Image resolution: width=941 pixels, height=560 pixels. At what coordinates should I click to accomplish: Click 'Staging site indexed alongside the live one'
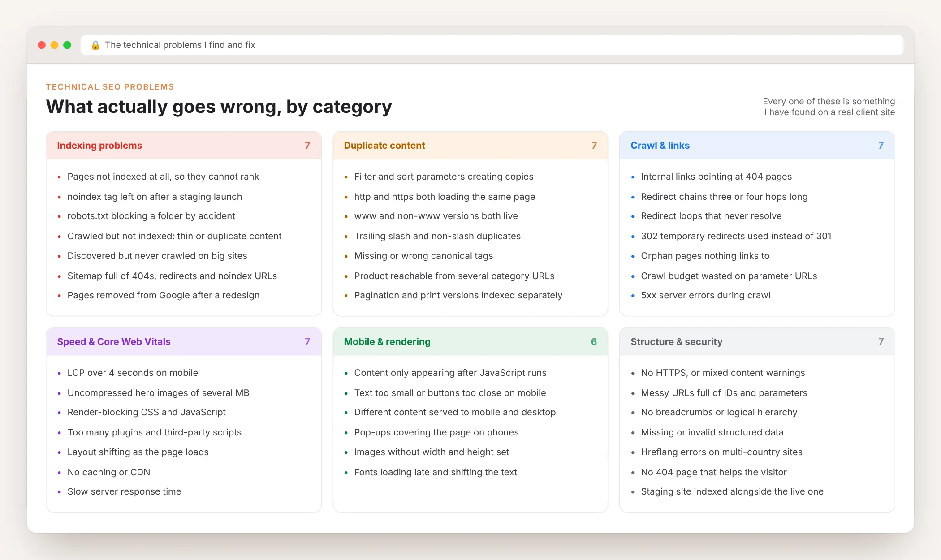point(732,491)
